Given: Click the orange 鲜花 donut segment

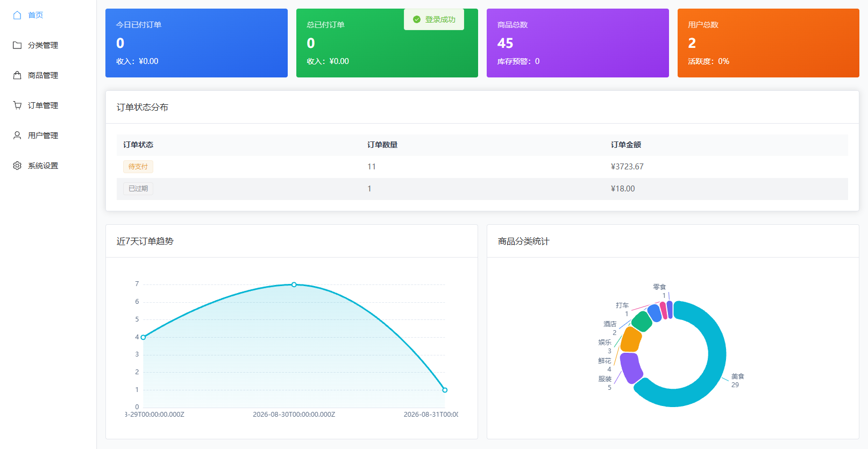Looking at the screenshot, I should tap(631, 339).
